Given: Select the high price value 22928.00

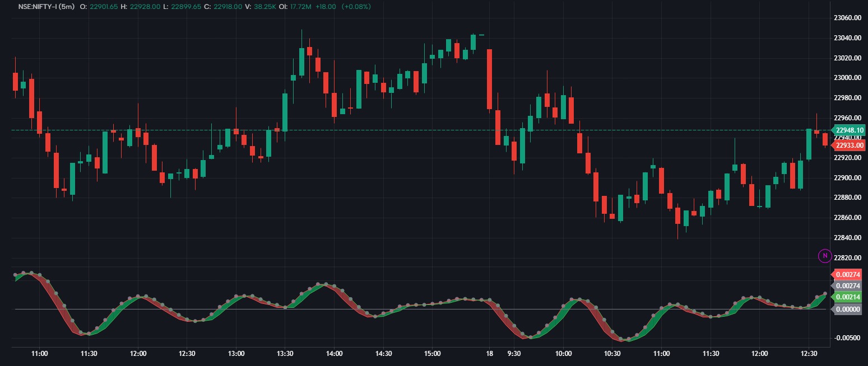Looking at the screenshot, I should (143, 7).
